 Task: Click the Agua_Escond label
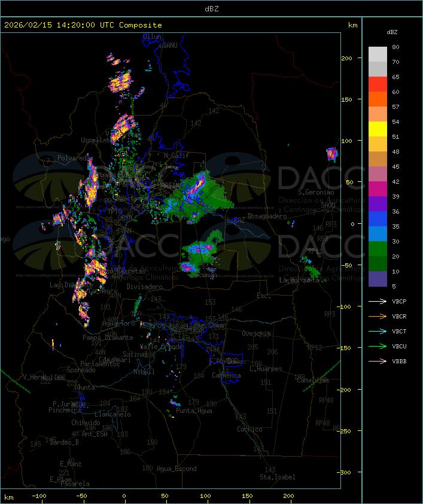pos(176,469)
